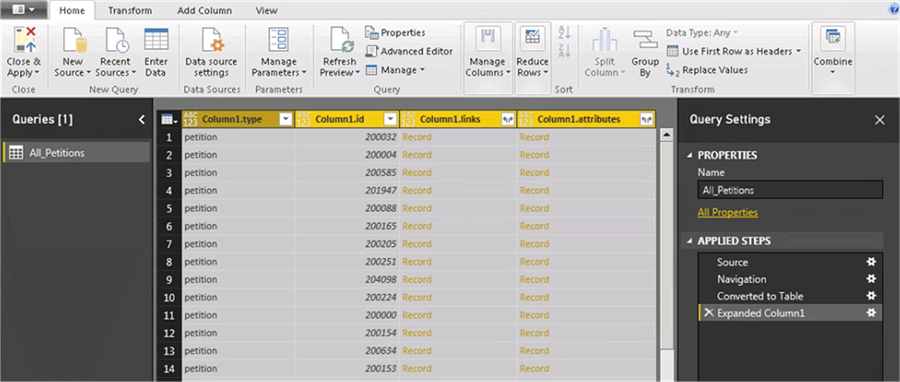Screen dimensions: 900x382
Task: Click the Close & Apply icon
Action: tap(24, 39)
